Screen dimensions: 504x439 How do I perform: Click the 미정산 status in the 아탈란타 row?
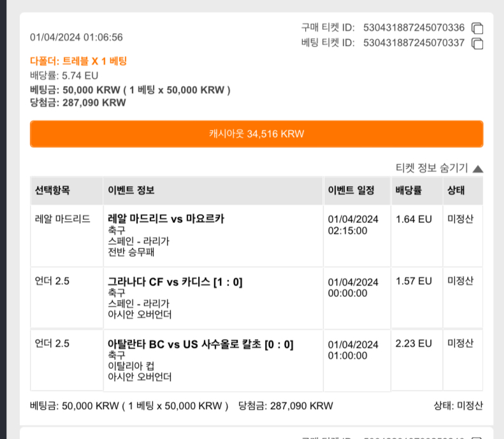coord(460,343)
